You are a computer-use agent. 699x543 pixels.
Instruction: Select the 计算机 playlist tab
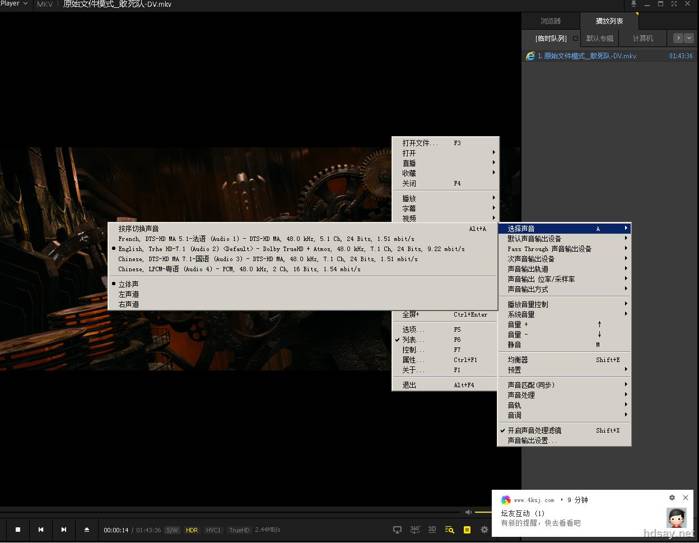tap(643, 38)
